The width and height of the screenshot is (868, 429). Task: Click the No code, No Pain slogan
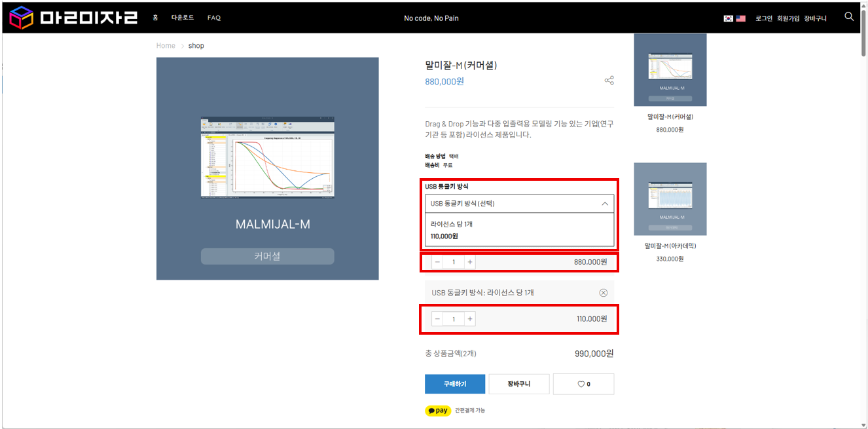pyautogui.click(x=431, y=18)
